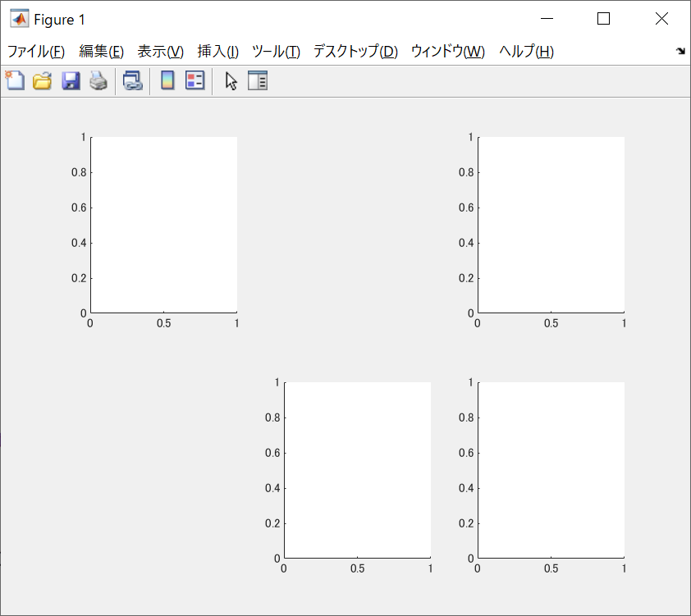Click the New Figure toolbar icon
This screenshot has width=691, height=616.
point(16,80)
